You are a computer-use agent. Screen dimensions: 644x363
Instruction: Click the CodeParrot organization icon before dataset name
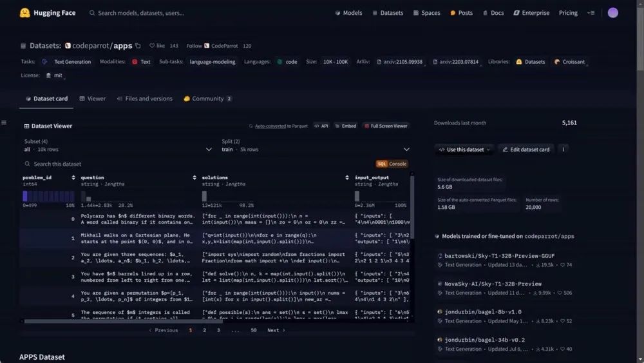coord(68,46)
